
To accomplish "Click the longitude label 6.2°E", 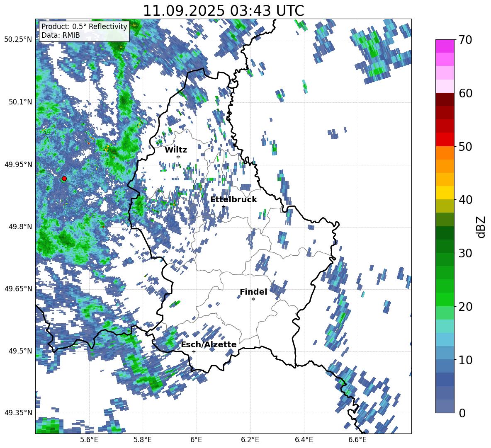I will click(x=250, y=440).
